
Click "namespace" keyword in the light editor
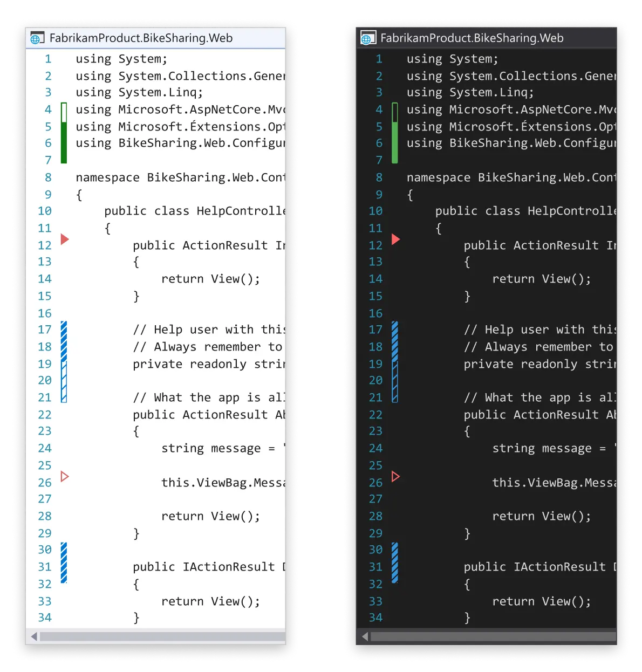[x=107, y=177]
